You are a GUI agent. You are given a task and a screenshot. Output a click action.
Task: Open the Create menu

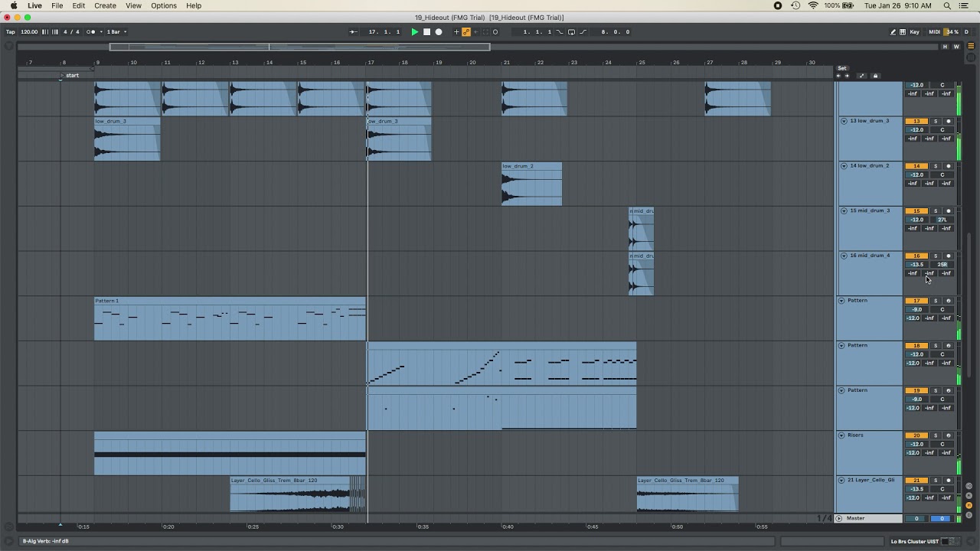105,5
